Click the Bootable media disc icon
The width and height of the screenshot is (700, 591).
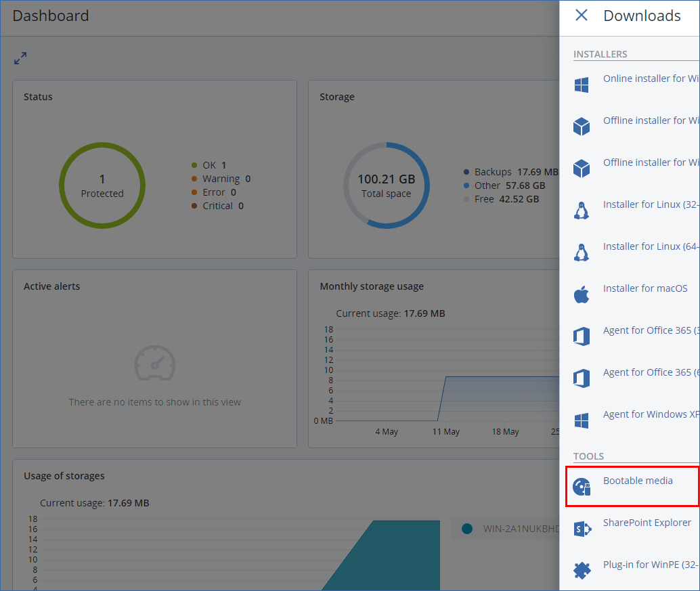click(x=581, y=487)
